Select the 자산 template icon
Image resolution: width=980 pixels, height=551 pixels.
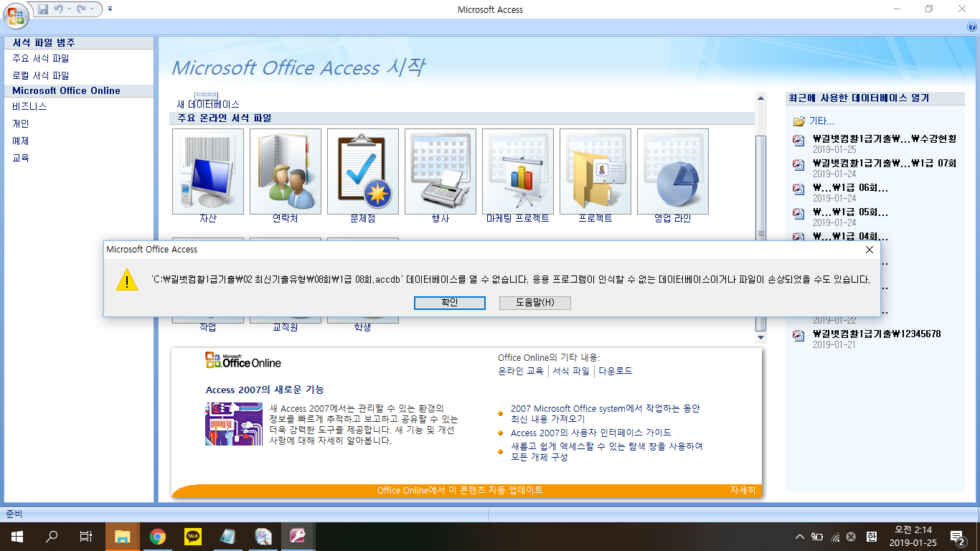[208, 171]
